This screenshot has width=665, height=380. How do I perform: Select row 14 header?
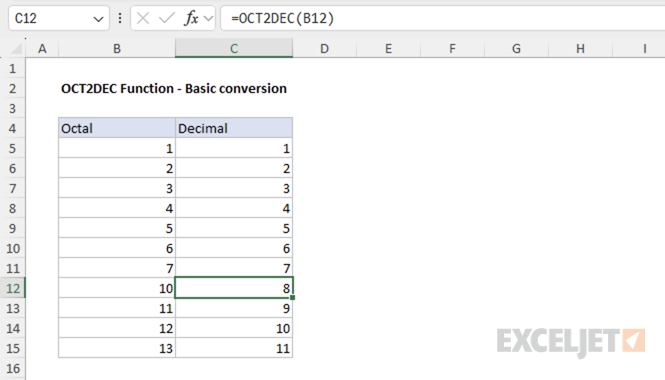coord(13,328)
